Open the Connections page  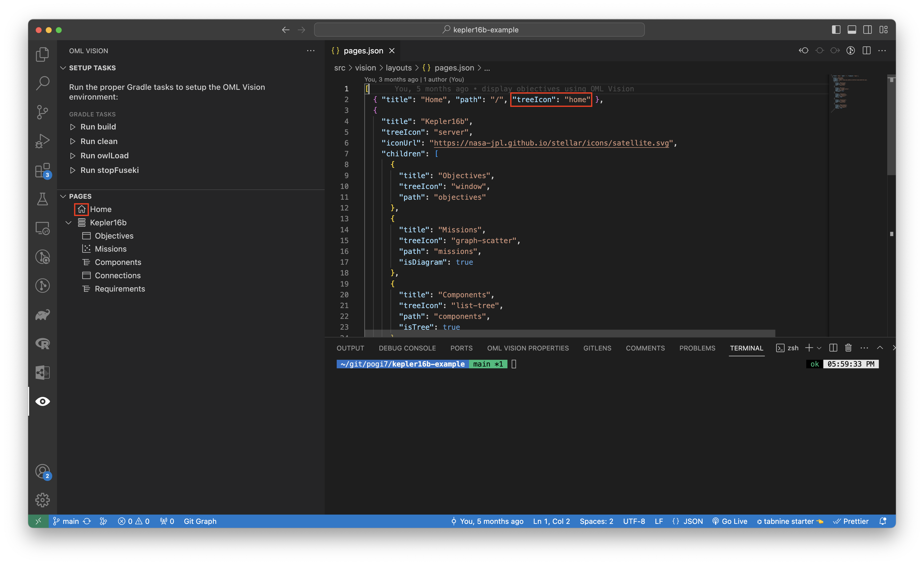(117, 275)
